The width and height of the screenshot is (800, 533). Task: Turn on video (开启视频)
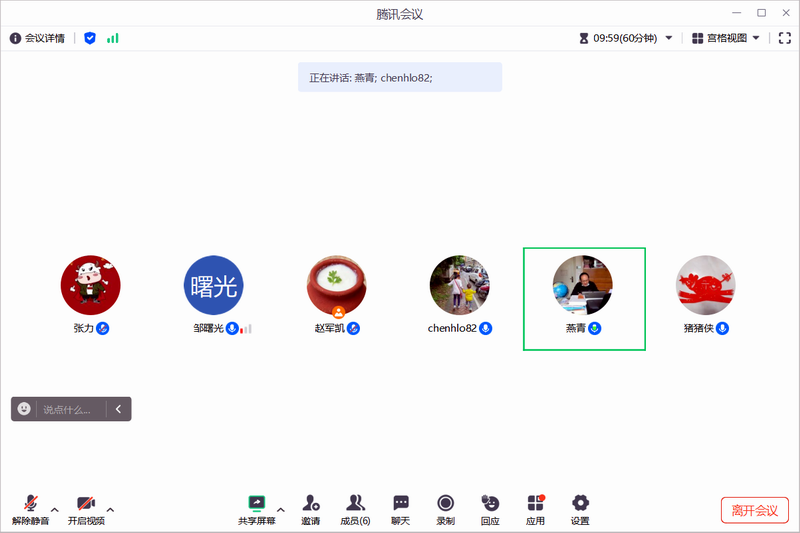click(86, 510)
